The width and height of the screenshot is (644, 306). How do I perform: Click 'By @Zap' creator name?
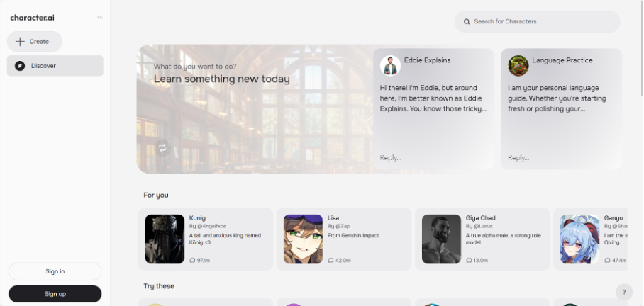click(339, 227)
